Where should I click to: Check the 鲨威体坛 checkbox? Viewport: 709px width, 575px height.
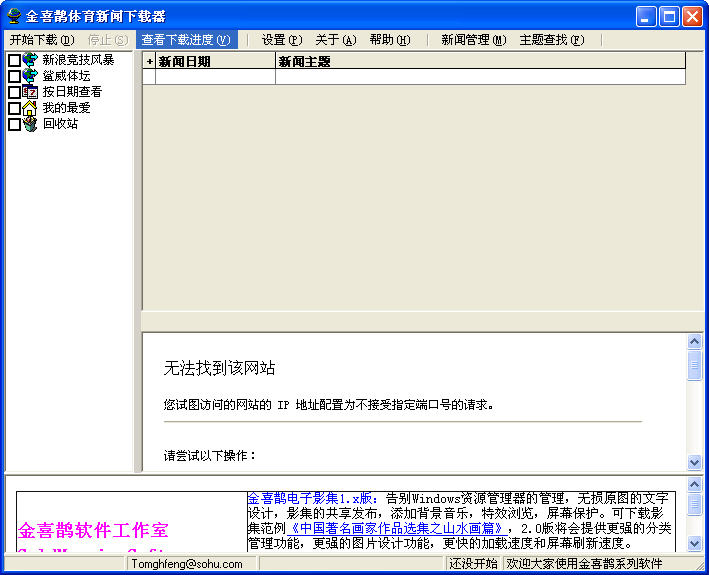pos(14,76)
